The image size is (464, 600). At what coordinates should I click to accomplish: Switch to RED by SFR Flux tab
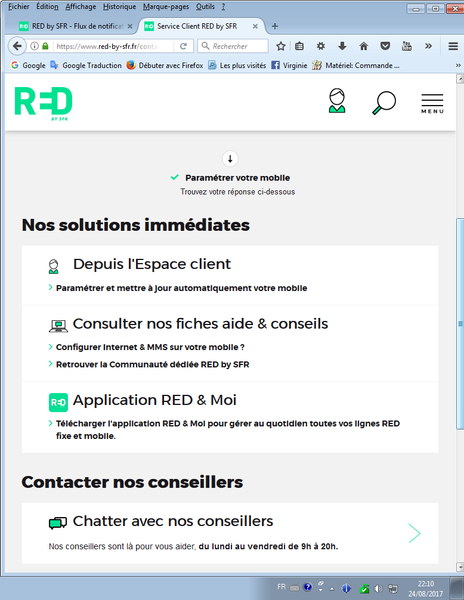click(76, 26)
